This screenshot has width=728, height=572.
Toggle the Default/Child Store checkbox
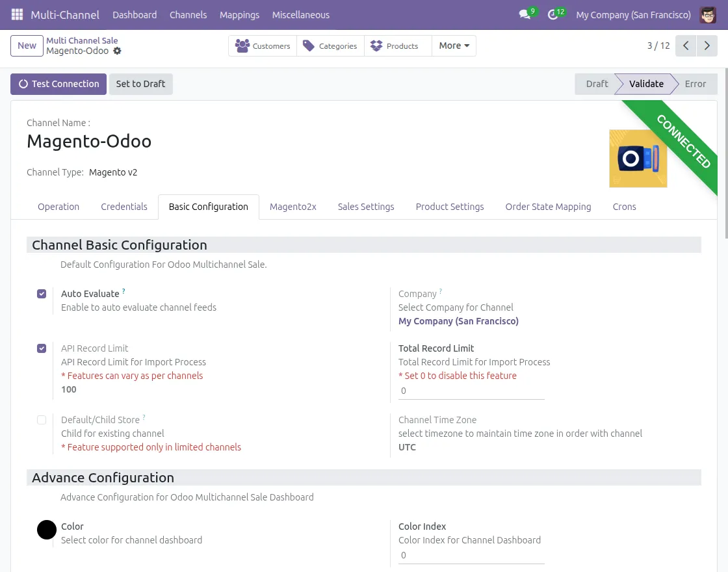click(42, 420)
